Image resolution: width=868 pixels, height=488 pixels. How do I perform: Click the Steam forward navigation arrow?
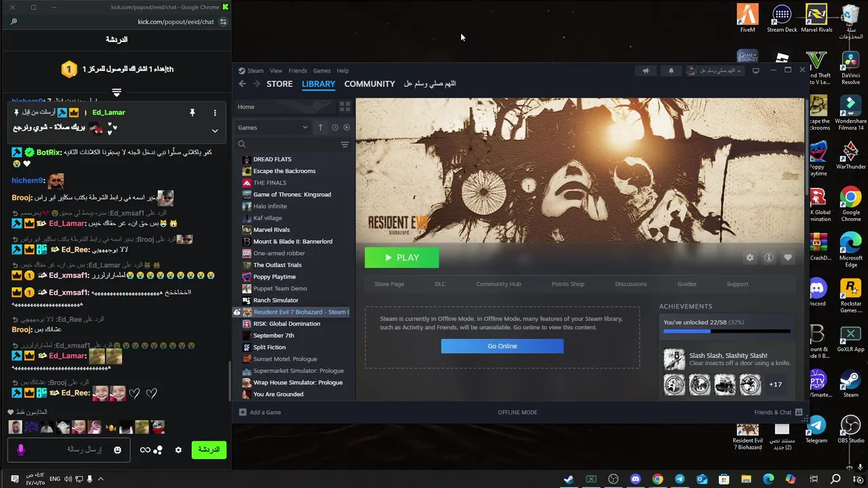[256, 83]
